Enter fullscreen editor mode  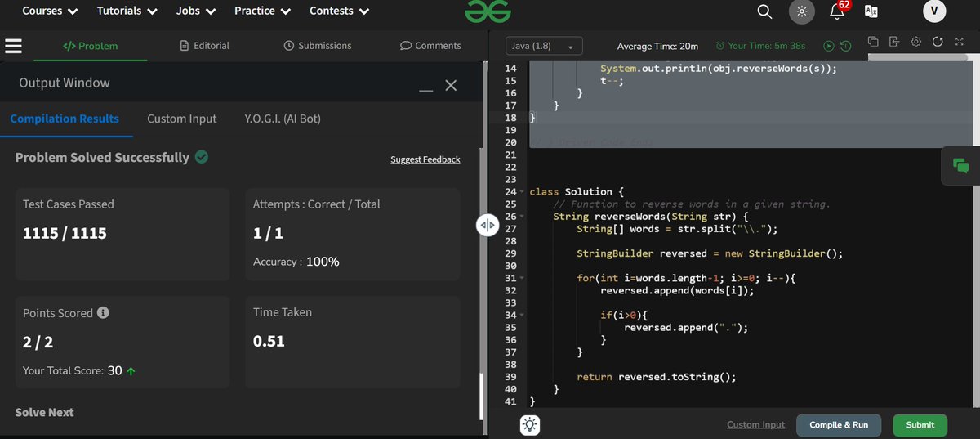pos(959,42)
